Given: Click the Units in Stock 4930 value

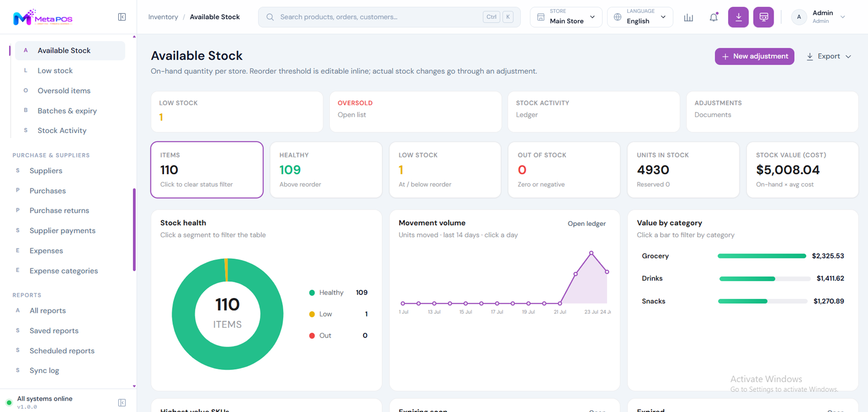Looking at the screenshot, I should pos(653,170).
